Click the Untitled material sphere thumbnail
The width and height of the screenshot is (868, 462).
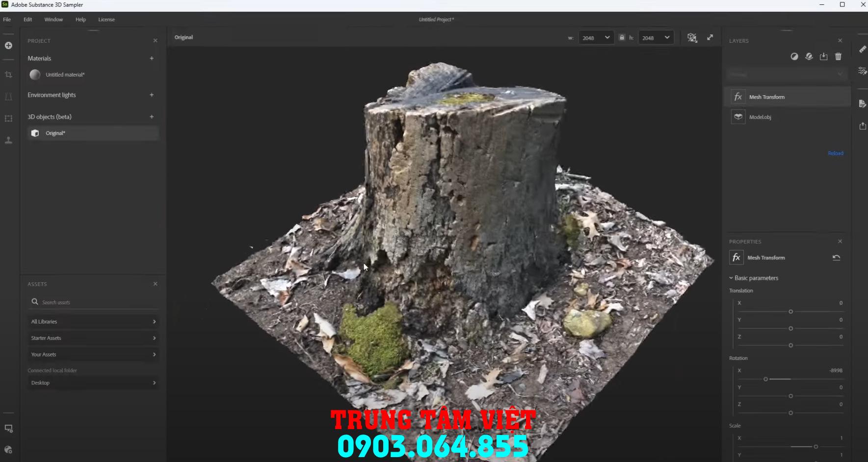pos(35,75)
